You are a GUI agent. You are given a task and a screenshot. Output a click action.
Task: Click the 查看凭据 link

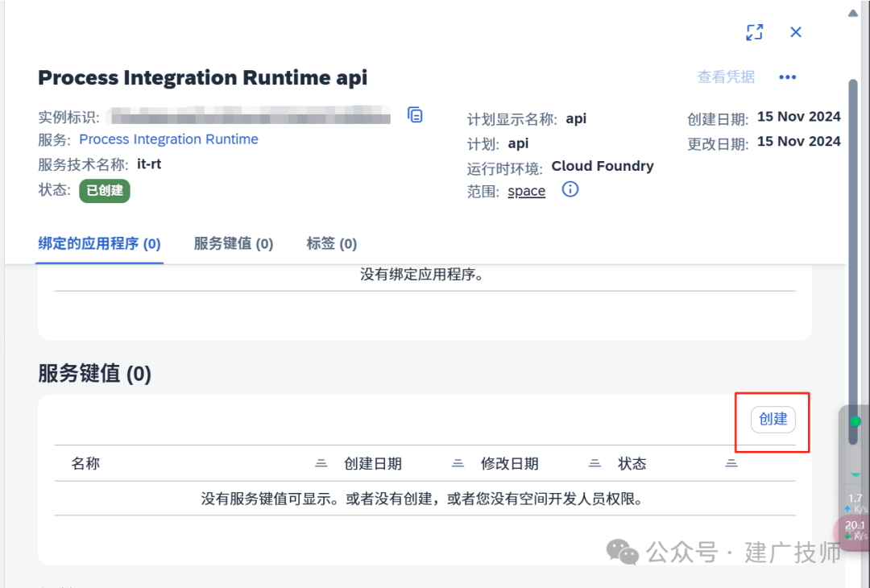726,77
